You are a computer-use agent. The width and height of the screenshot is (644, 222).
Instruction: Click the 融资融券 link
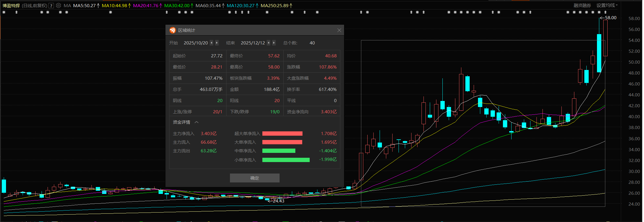[x=582, y=5]
